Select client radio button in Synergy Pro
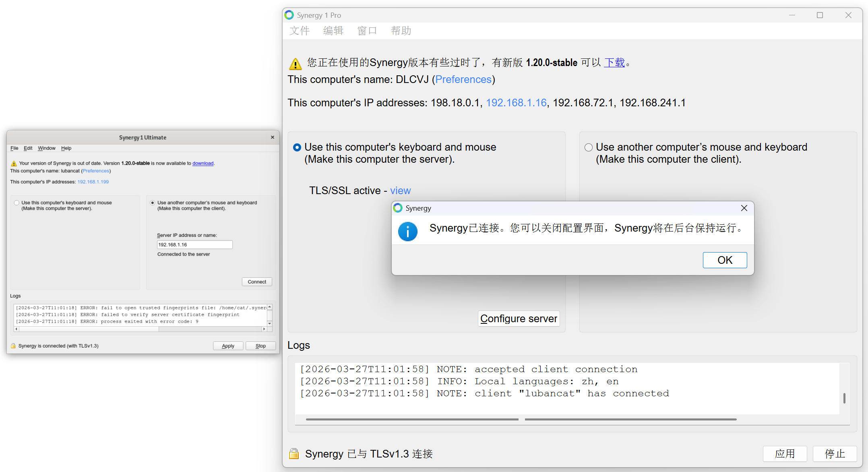The image size is (868, 472). coord(589,147)
